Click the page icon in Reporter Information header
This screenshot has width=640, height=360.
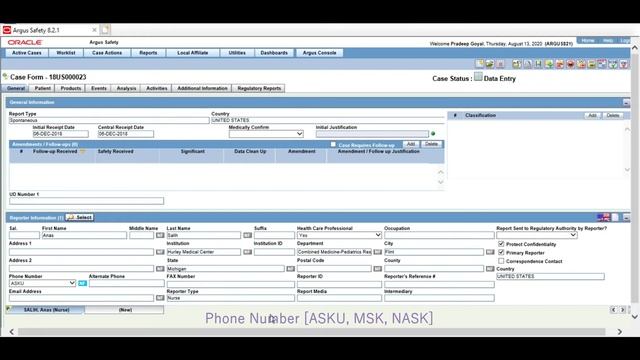coord(615,217)
